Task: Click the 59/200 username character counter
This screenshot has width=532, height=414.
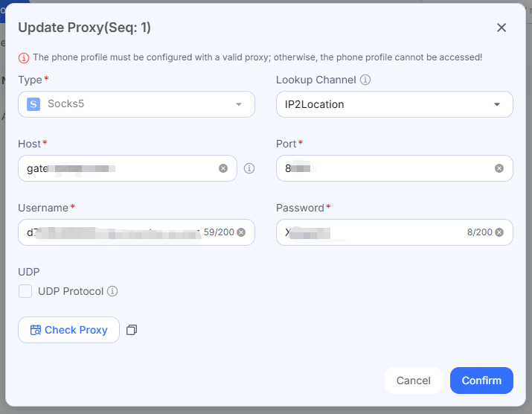Action: [219, 232]
